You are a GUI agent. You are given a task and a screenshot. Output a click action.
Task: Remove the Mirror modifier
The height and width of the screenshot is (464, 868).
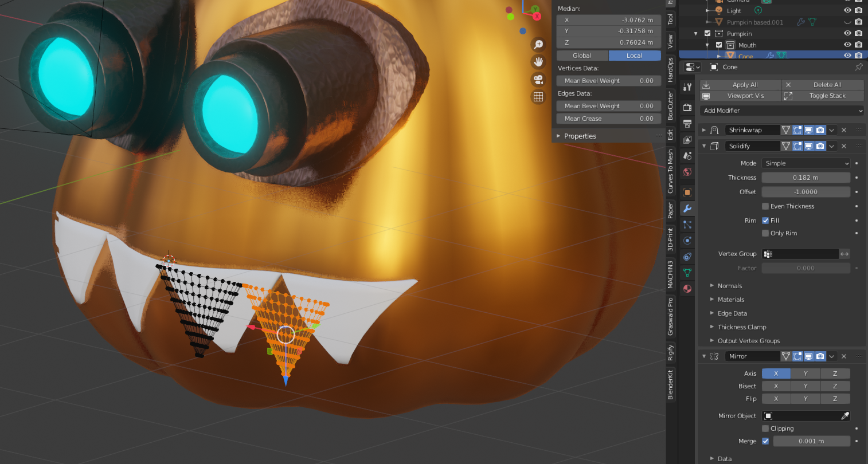point(844,356)
